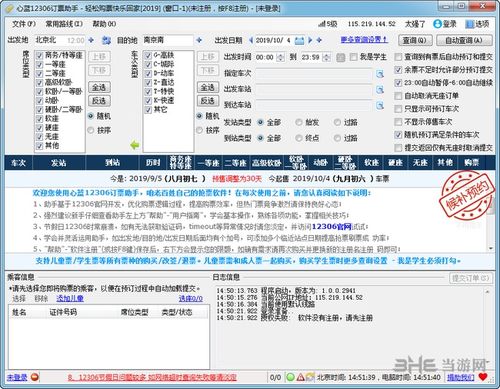The height and width of the screenshot is (389, 500).
Task: Click the 车次 column header
Action: [19, 163]
